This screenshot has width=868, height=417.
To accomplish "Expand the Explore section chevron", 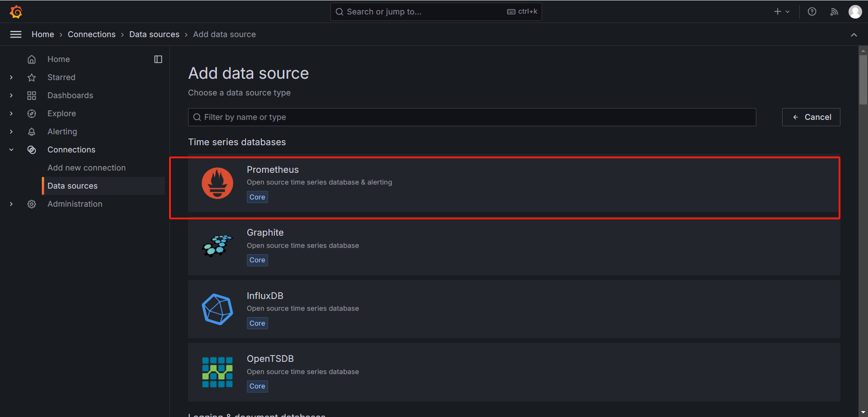I will coord(11,114).
